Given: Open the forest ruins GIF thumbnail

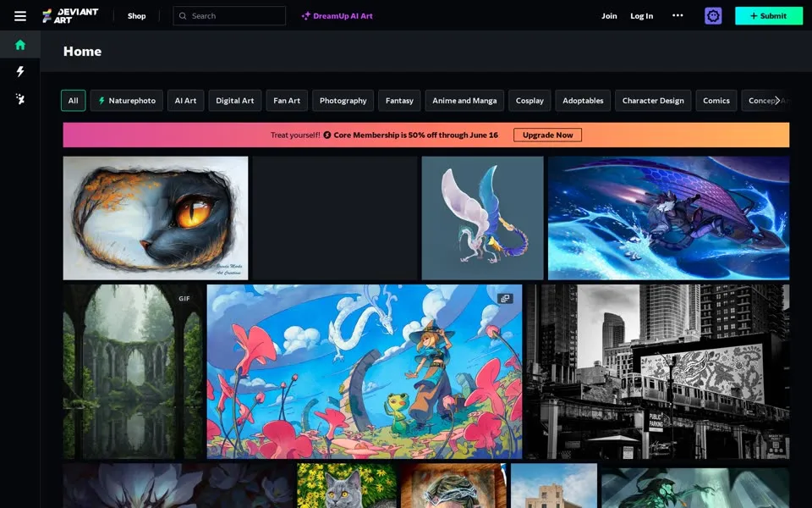Looking at the screenshot, I should (133, 372).
